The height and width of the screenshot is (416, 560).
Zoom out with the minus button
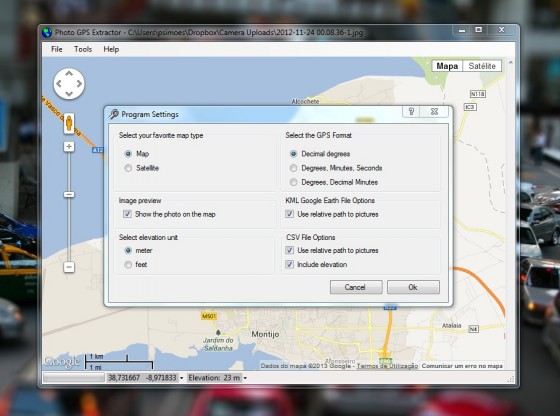[x=69, y=267]
